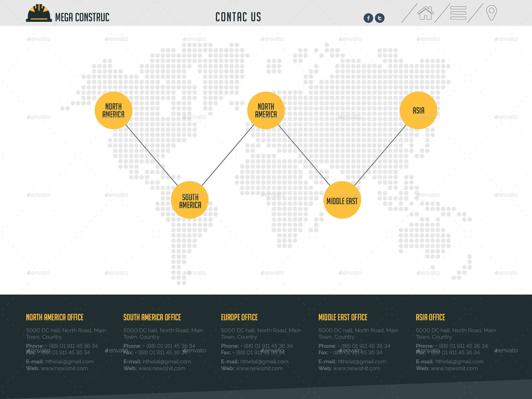The height and width of the screenshot is (399, 532).
Task: Click the Facebook icon in the header
Action: click(x=368, y=17)
